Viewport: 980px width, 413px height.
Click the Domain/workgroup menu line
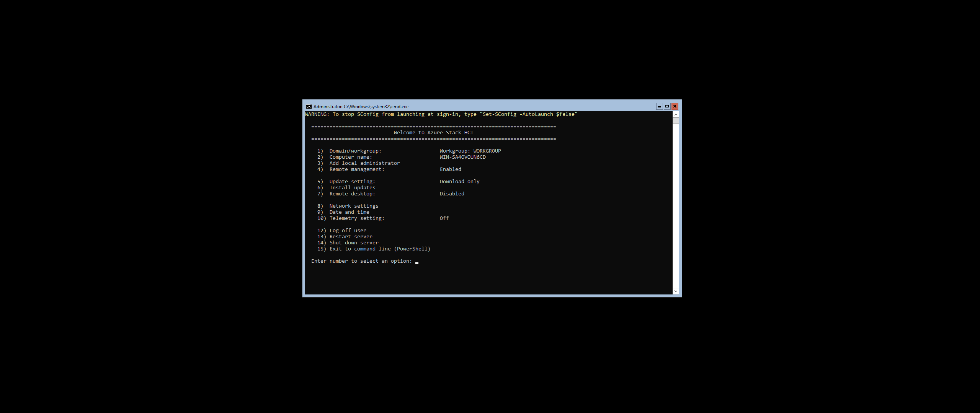[355, 151]
